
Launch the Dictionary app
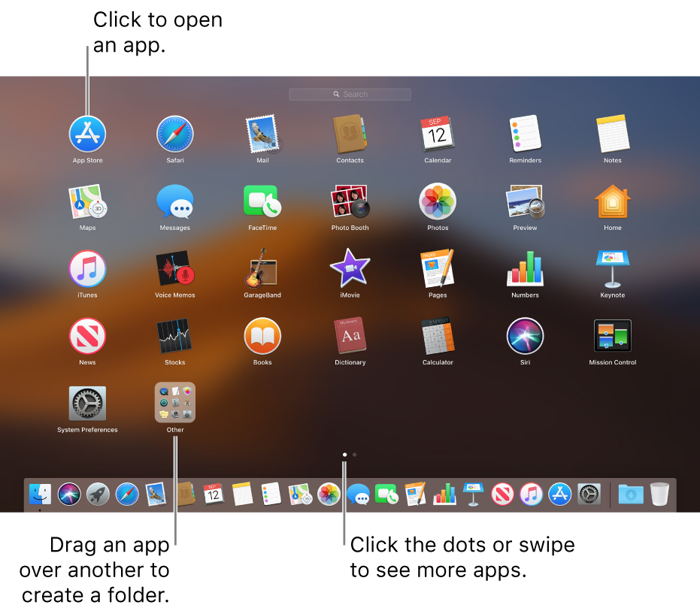[350, 336]
